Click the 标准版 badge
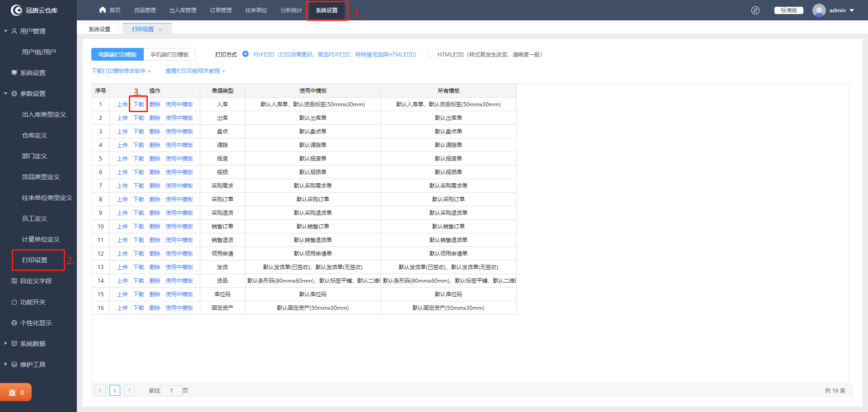The image size is (868, 412). pyautogui.click(x=789, y=10)
